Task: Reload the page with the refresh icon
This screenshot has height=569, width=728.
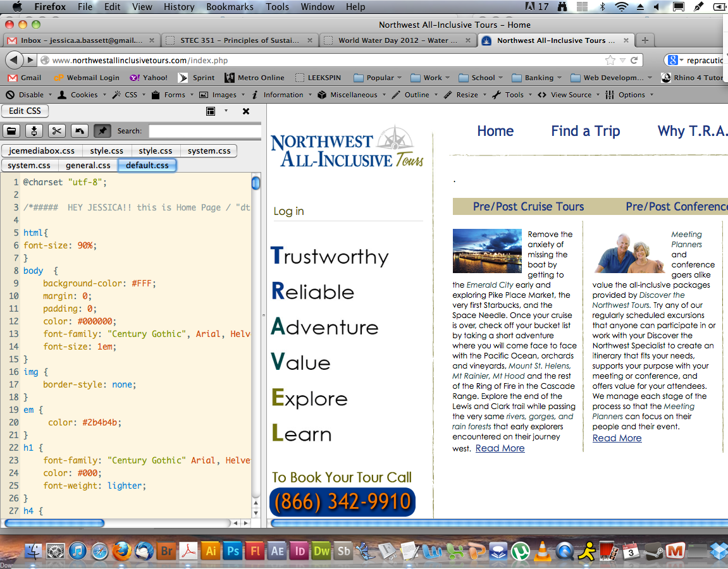Action: click(x=634, y=60)
